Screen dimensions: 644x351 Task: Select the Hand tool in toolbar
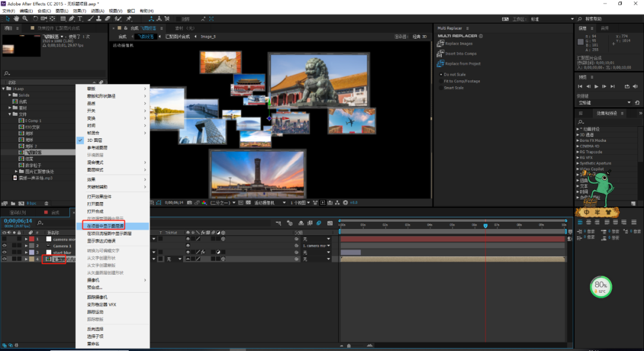pyautogui.click(x=17, y=18)
